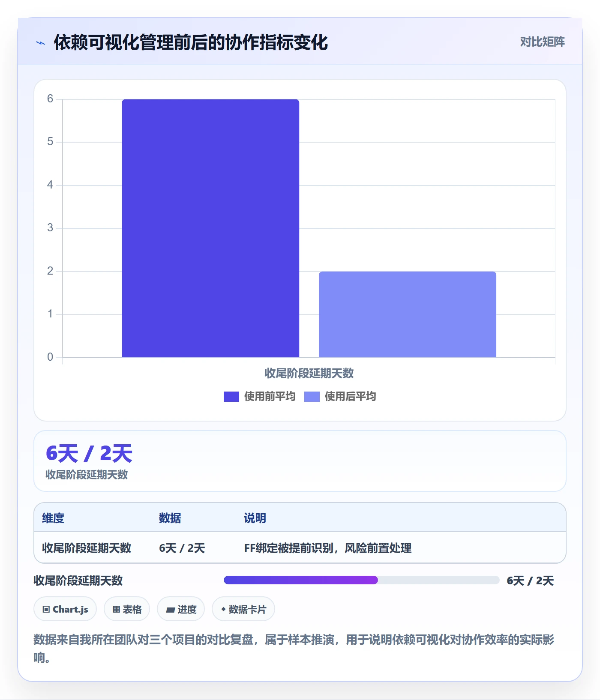
Task: Click the 维度 table column header
Action: coord(53,518)
